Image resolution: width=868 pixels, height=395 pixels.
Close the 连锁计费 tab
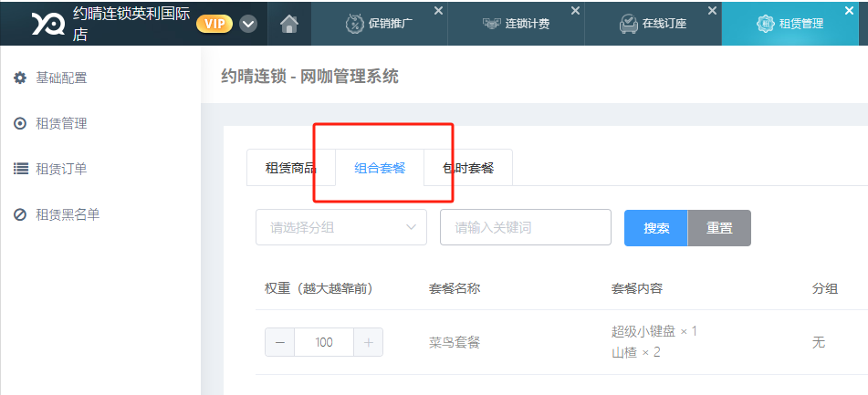575,11
